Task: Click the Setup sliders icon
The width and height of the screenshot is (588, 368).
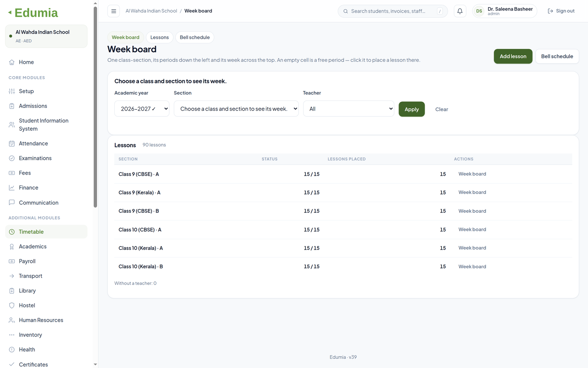Action: click(12, 91)
